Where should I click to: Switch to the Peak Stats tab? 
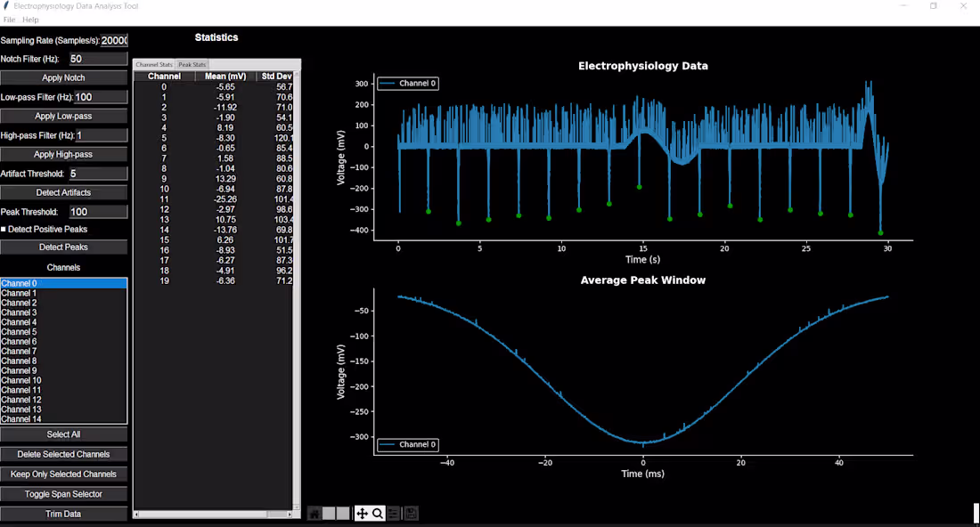click(192, 63)
